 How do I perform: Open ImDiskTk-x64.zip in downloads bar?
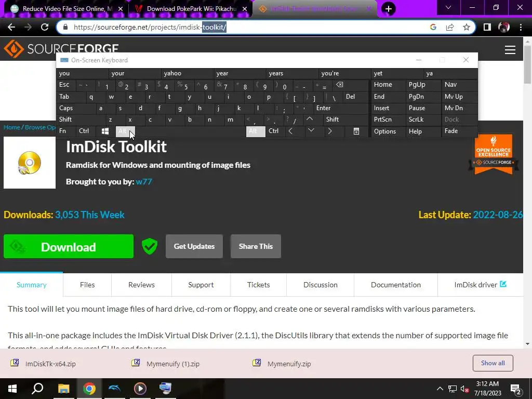pyautogui.click(x=50, y=364)
